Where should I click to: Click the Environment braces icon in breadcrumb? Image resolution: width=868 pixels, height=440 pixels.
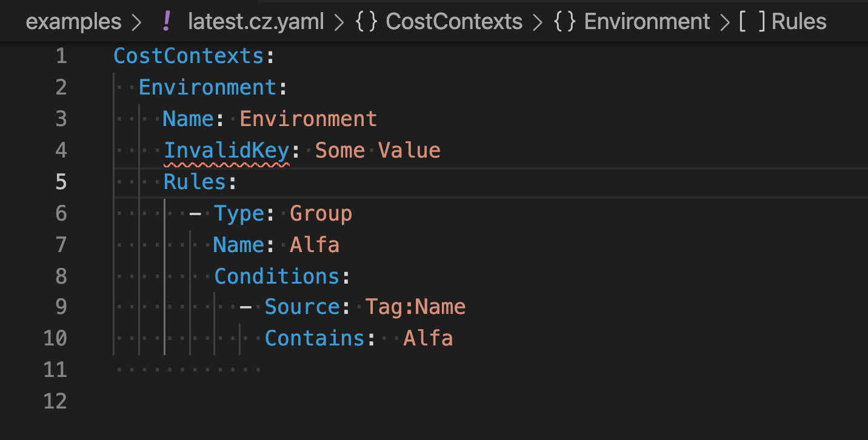(565, 22)
